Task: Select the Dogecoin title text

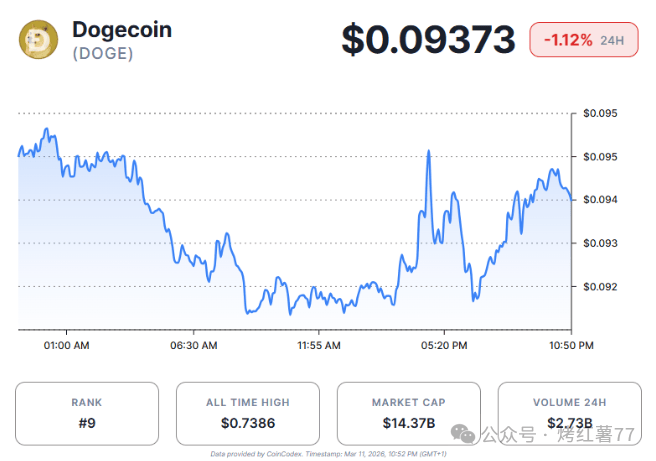Action: pos(122,30)
